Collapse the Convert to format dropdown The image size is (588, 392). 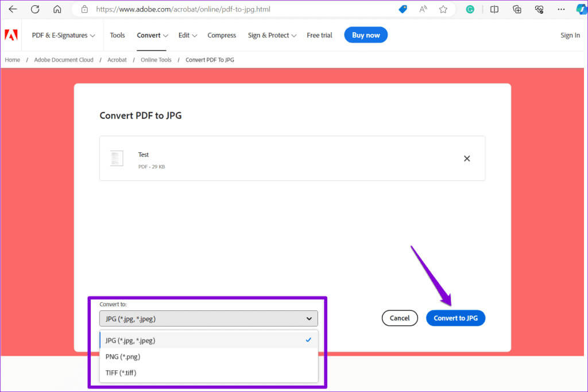click(x=208, y=318)
